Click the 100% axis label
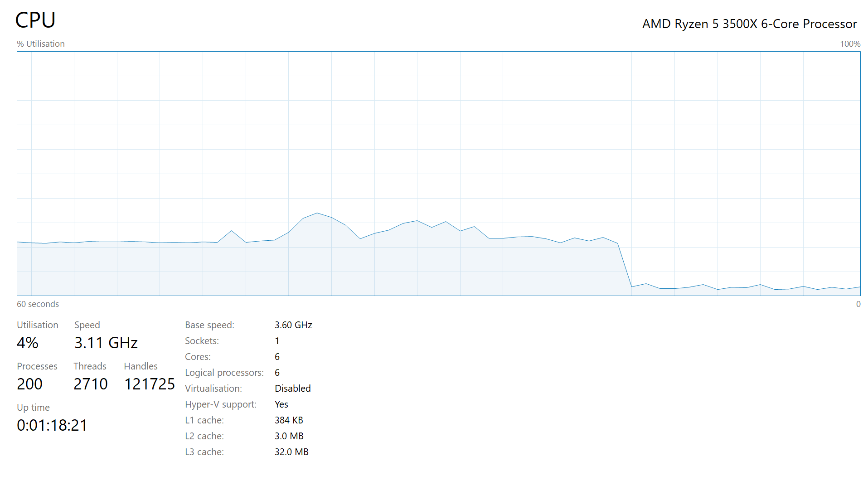The width and height of the screenshot is (868, 486). [x=850, y=44]
